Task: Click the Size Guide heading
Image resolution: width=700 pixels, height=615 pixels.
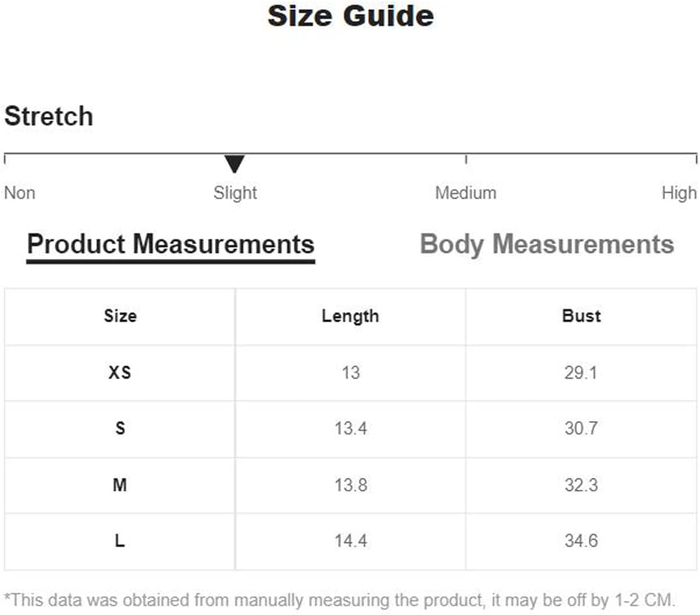Action: pos(350,15)
